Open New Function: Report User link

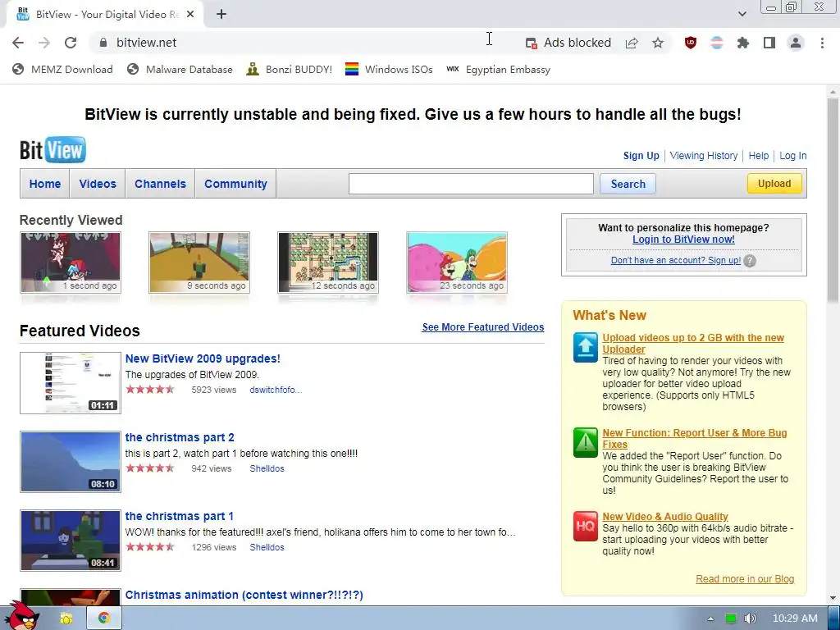click(x=694, y=439)
